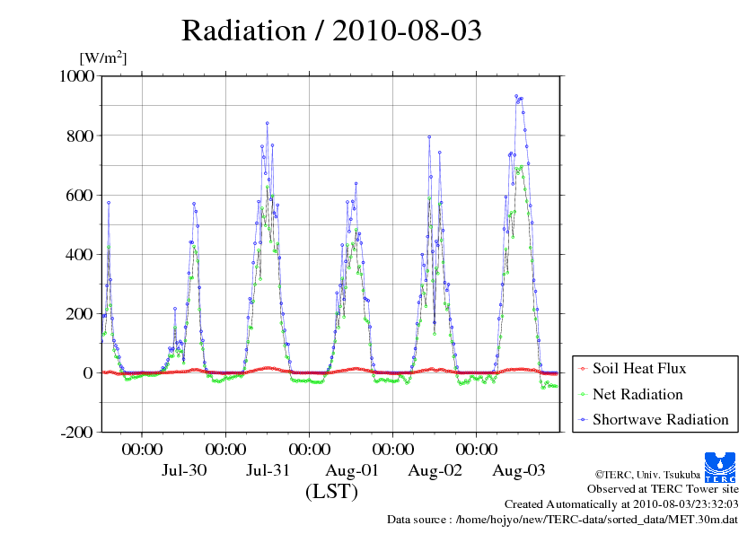
Task: Click the y-axis value '1000'
Action: [76, 75]
